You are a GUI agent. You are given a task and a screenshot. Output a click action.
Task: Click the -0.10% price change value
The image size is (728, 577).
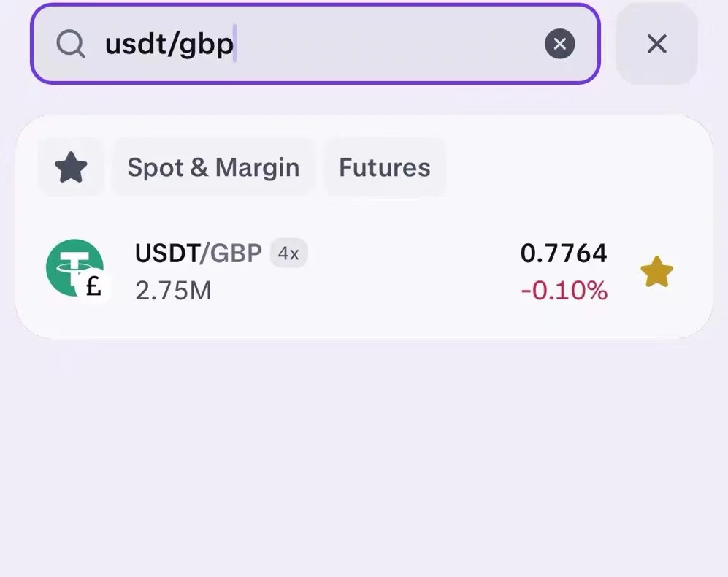pos(564,291)
